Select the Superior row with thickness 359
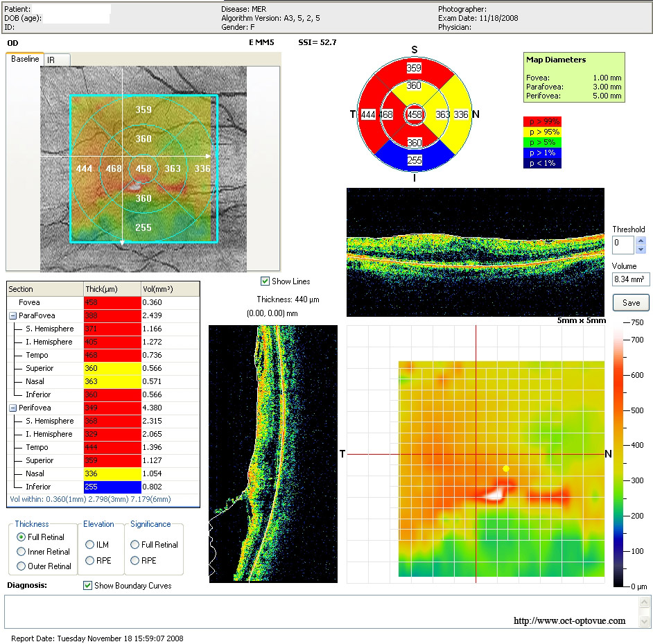The width and height of the screenshot is (653, 644). pos(103,461)
